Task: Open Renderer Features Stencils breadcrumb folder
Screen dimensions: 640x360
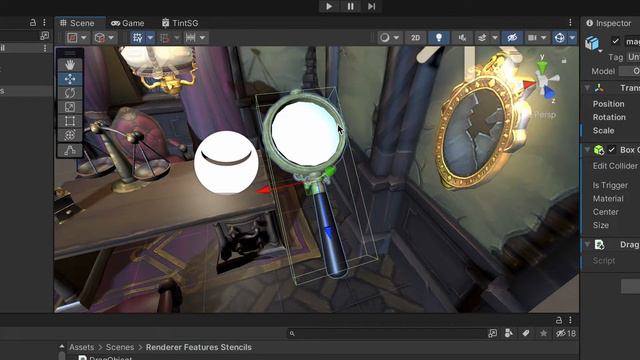Action: [x=198, y=347]
